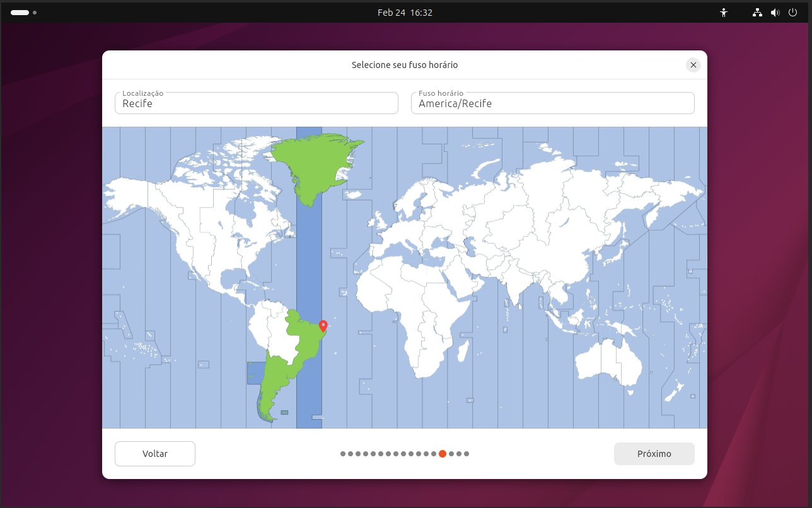Click Argentina on the timezone map
This screenshot has height=508, width=812.
click(272, 384)
